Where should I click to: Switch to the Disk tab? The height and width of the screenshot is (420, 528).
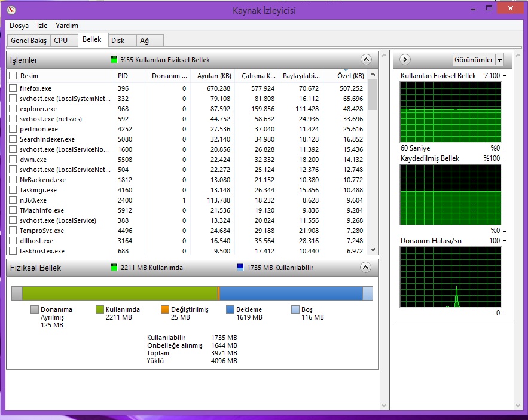coord(122,41)
